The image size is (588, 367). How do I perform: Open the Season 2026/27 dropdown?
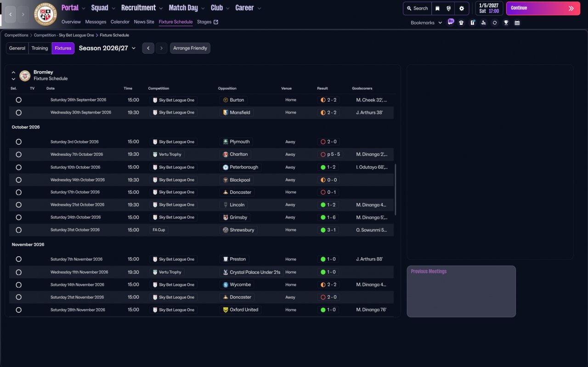[x=107, y=48]
